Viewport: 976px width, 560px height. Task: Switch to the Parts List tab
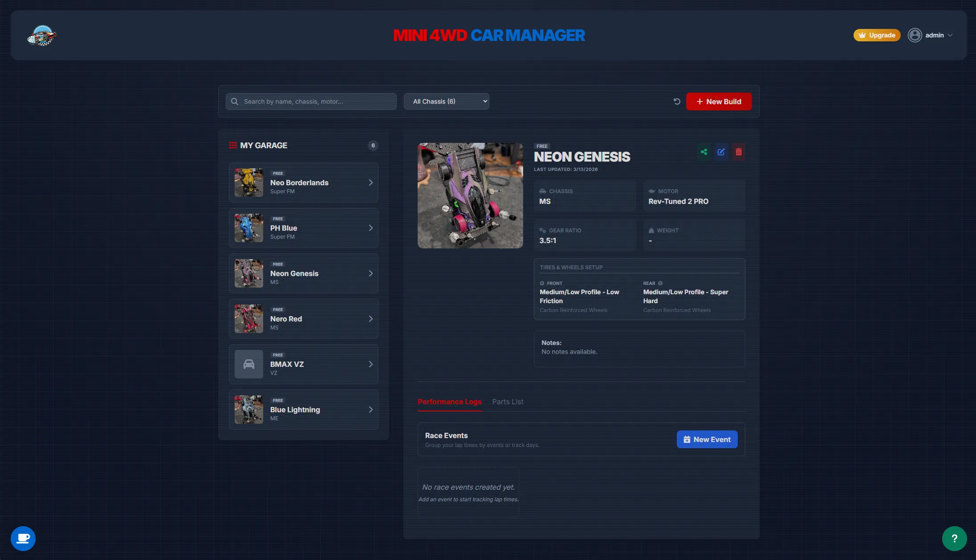tap(508, 402)
